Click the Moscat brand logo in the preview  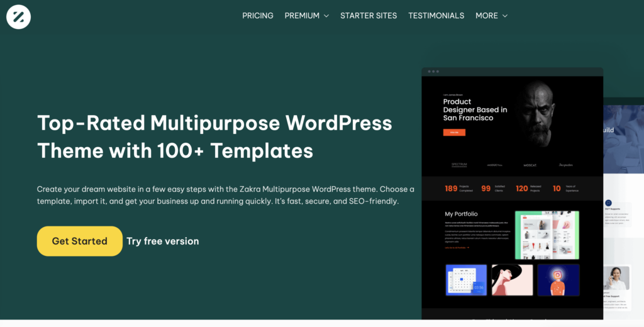pyautogui.click(x=530, y=165)
